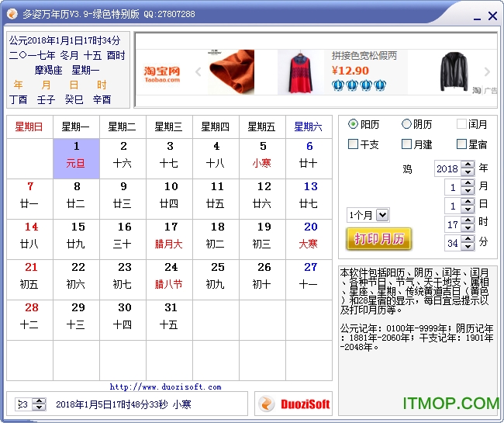Select January 6 Saturday date cell

pos(309,158)
